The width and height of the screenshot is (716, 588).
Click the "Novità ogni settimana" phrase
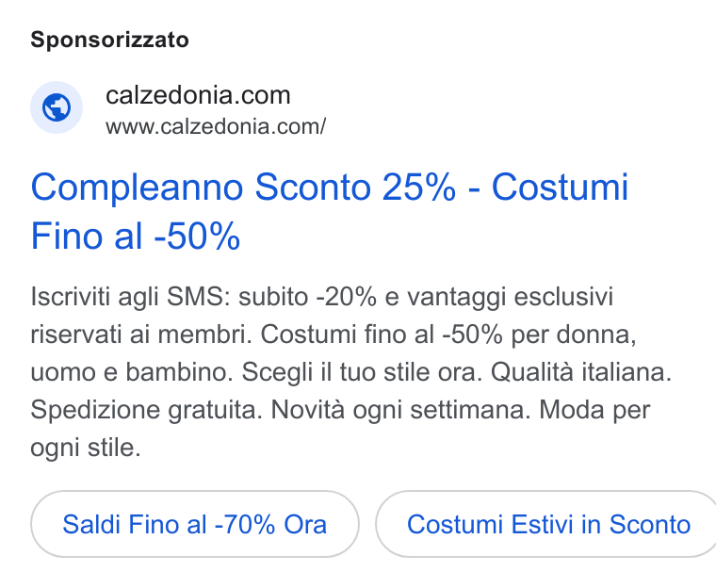tap(400, 410)
